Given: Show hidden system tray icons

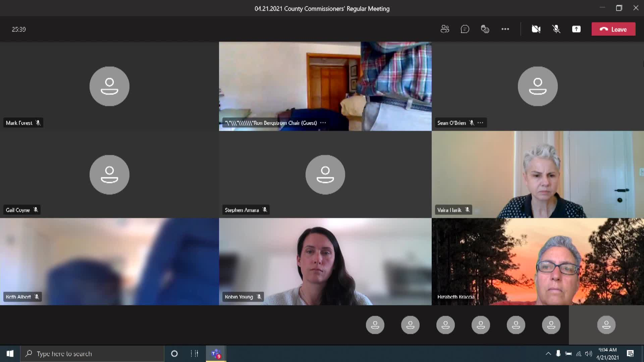Looking at the screenshot, I should click(x=548, y=354).
